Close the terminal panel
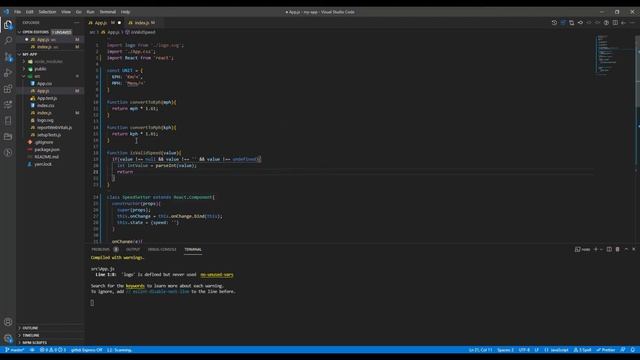The image size is (640, 360). [633, 249]
